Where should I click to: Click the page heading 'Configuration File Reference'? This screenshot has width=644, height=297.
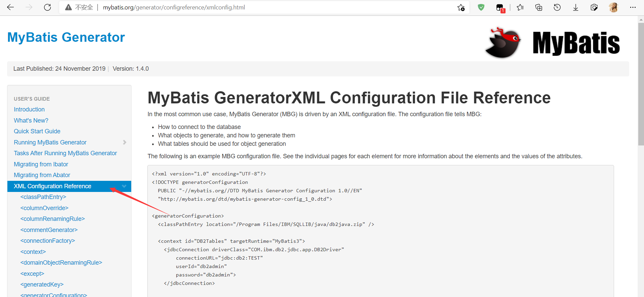point(440,98)
